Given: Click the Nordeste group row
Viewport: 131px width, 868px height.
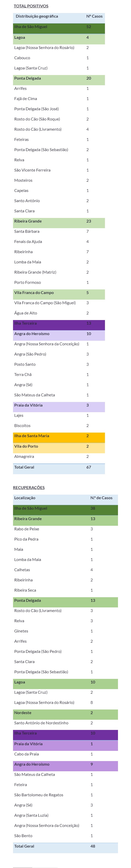Looking at the screenshot, I should click(x=65, y=713).
